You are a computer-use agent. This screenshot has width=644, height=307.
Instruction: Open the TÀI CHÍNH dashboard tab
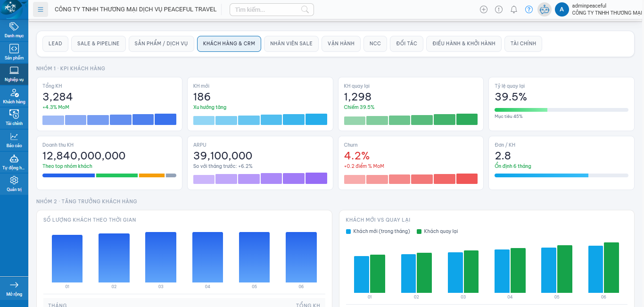coord(523,43)
